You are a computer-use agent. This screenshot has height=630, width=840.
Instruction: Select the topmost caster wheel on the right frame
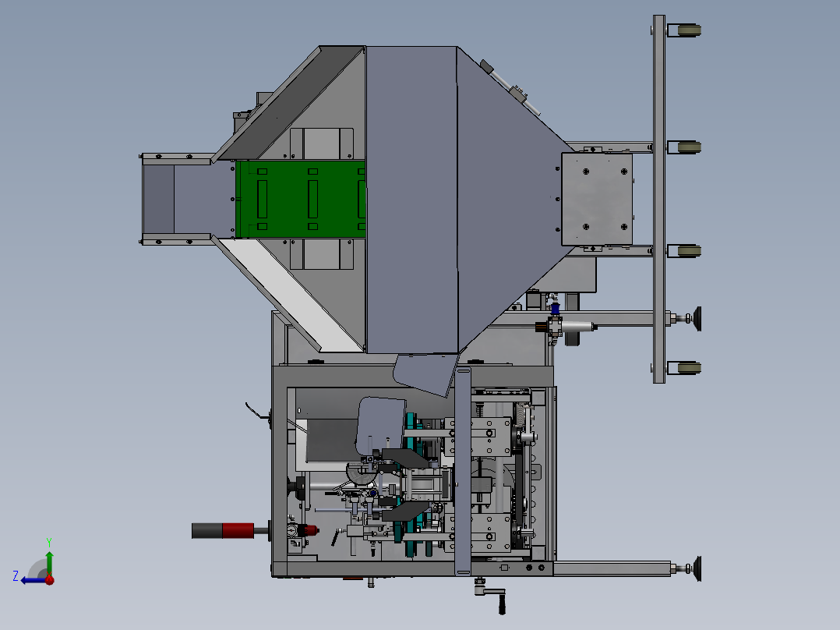688,30
